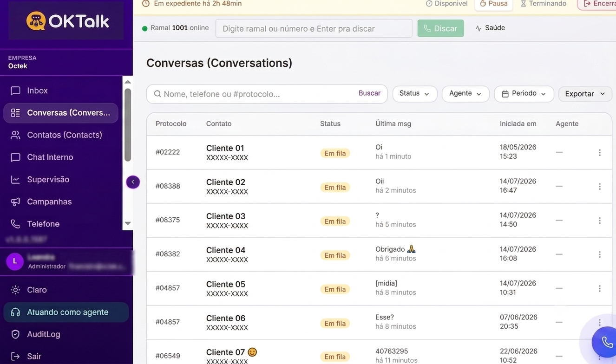
Task: Click protocol number #02222
Action: (168, 152)
